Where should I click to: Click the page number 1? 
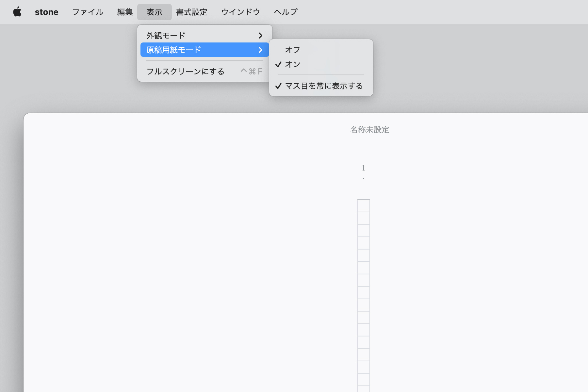[x=363, y=168]
